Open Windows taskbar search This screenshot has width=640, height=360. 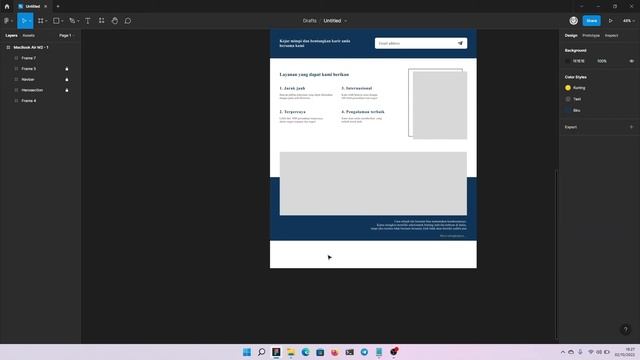(x=262, y=352)
